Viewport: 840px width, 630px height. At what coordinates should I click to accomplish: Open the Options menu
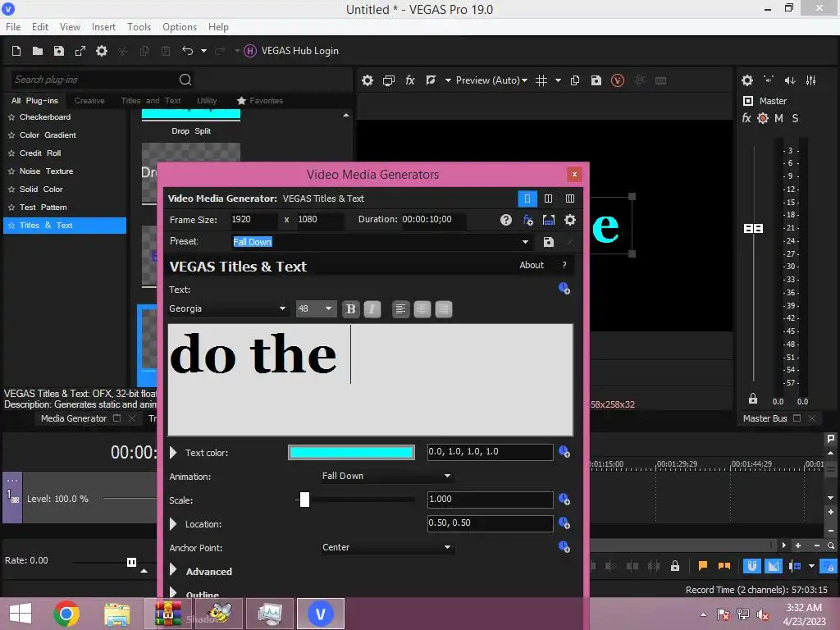pos(180,27)
